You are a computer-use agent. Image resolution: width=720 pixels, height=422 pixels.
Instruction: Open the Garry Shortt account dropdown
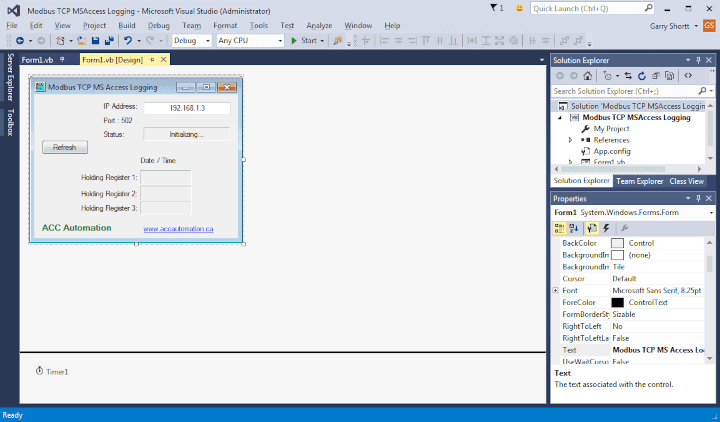click(696, 26)
